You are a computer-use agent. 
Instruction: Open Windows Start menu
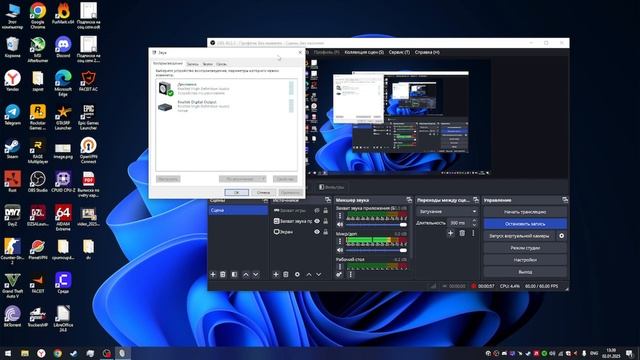(8, 353)
